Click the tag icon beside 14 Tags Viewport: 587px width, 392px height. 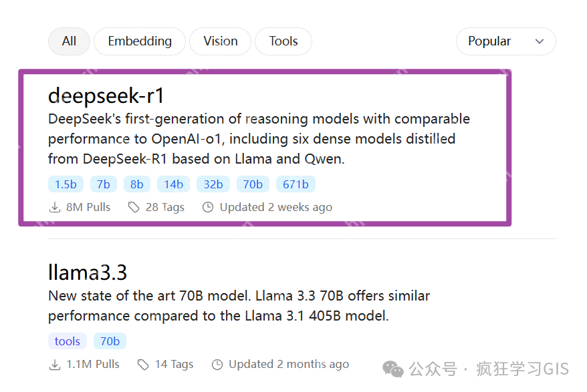point(143,365)
